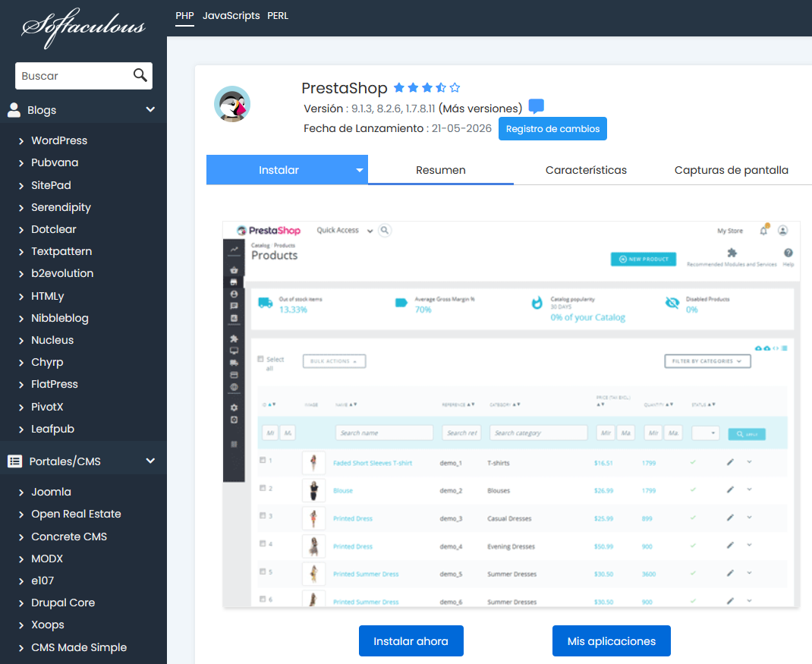The width and height of the screenshot is (812, 664).
Task: Open HTMLy in the sidebar
Action: tap(48, 296)
